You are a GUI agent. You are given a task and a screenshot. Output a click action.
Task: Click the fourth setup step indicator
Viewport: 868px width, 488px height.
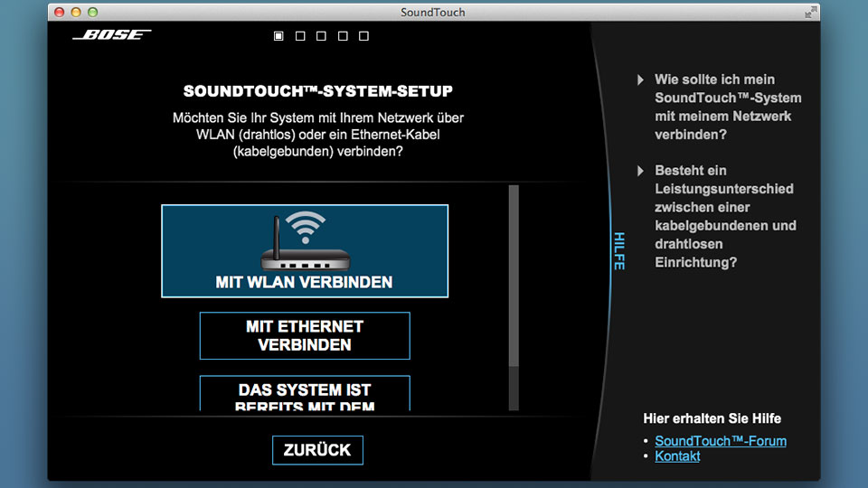(343, 36)
